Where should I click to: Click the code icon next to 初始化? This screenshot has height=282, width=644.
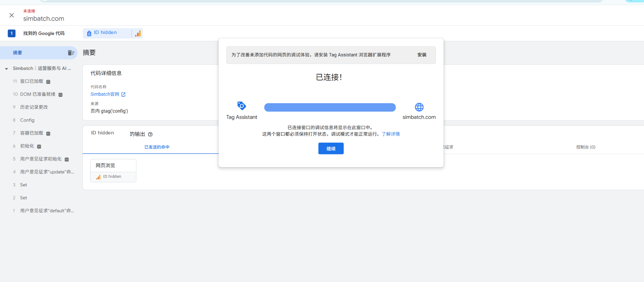pos(39,146)
